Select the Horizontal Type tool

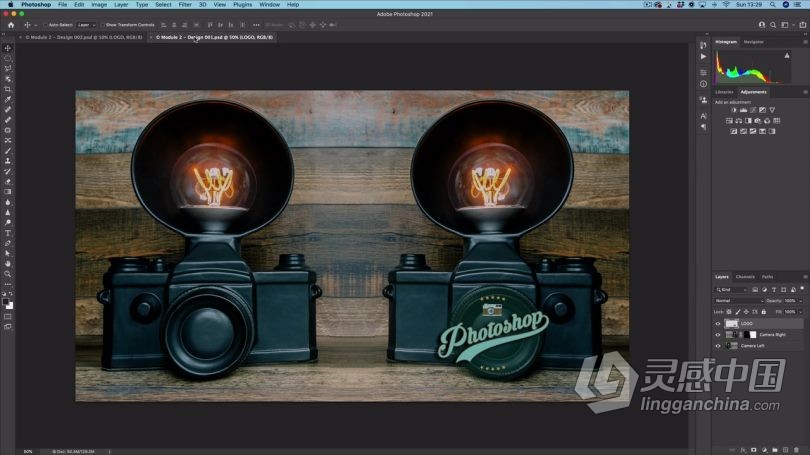8,233
